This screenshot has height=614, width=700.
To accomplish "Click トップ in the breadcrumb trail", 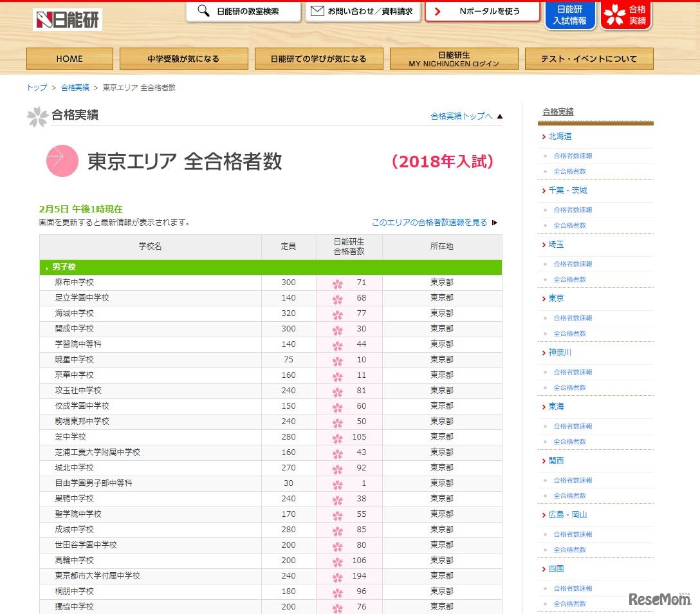I will [35, 88].
